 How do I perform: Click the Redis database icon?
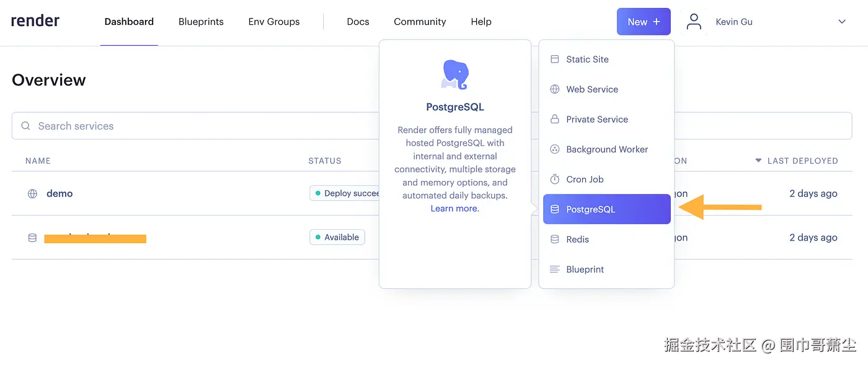point(555,239)
